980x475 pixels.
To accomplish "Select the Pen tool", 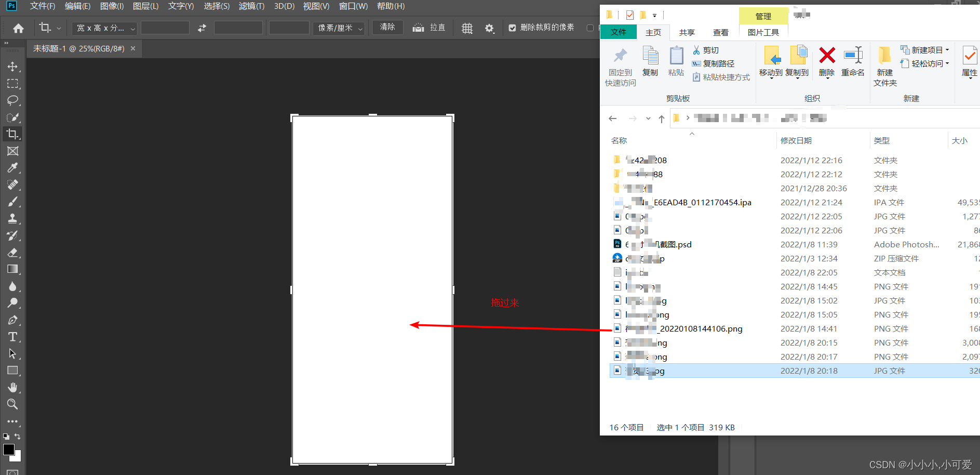I will [x=12, y=320].
